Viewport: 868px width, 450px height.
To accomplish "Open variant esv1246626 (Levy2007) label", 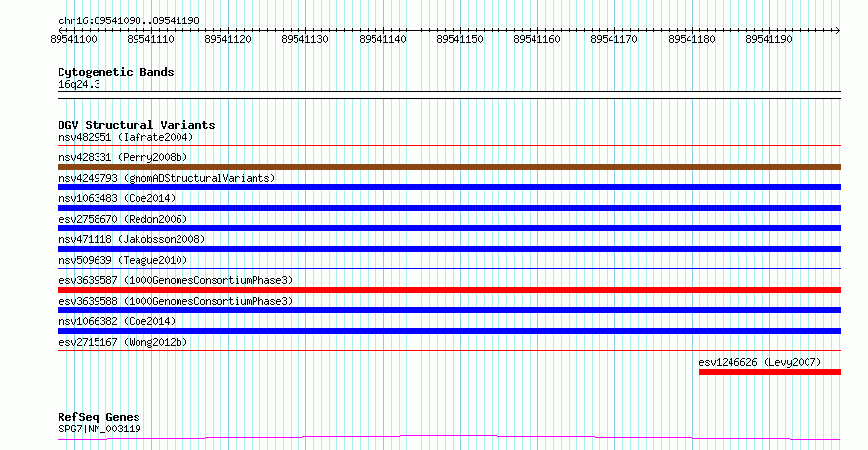I will (760, 362).
